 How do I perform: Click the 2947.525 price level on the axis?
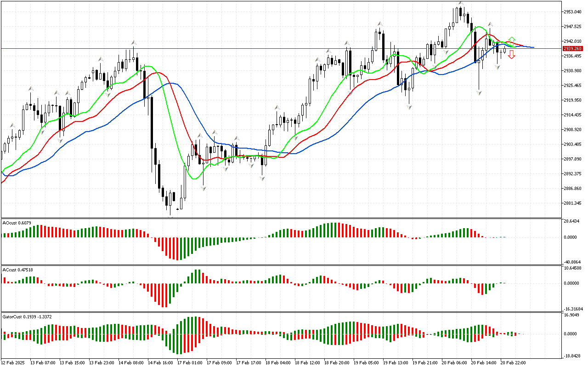[573, 26]
